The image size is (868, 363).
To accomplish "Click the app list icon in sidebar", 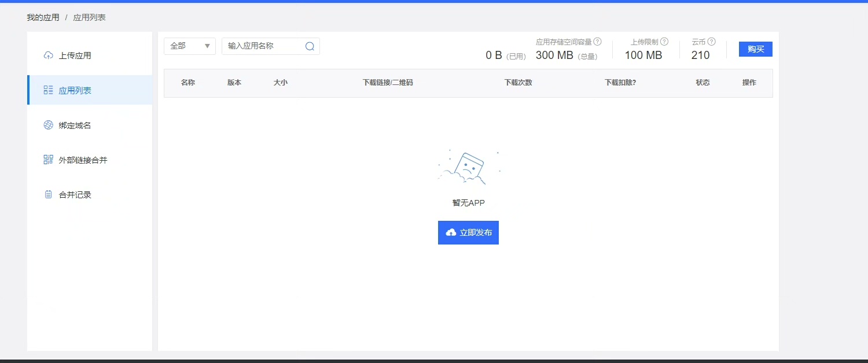I will tap(49, 90).
